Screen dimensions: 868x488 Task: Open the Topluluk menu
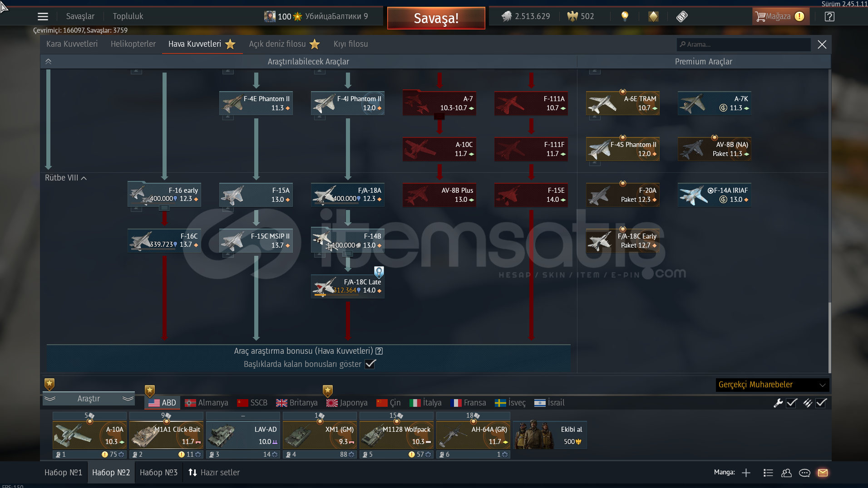point(128,16)
